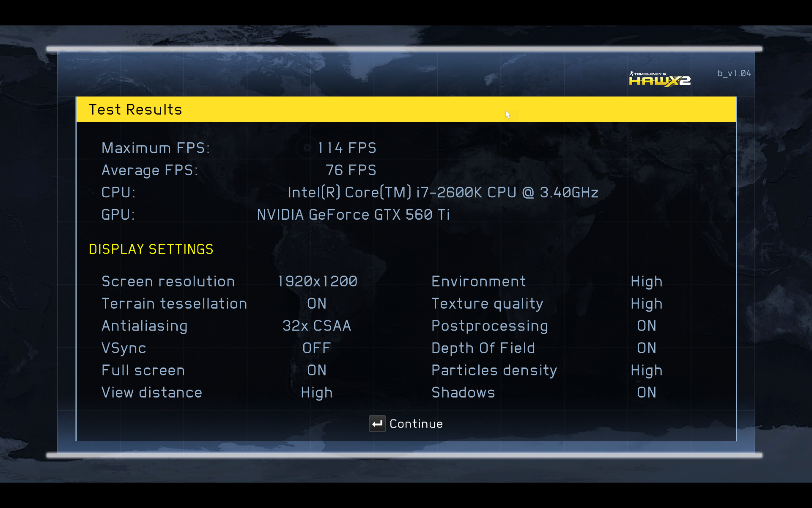Click the Shadows 'ON' value
This screenshot has height=508, width=812.
point(647,392)
